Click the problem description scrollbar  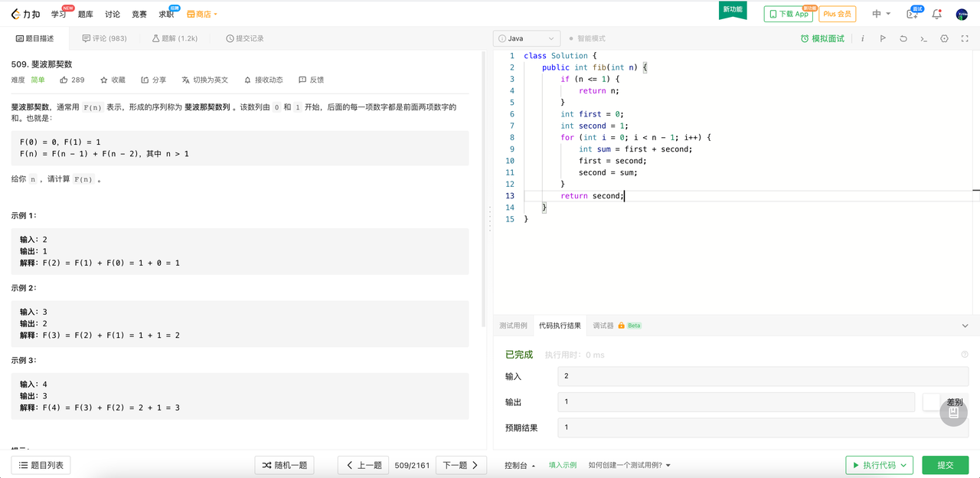482,188
